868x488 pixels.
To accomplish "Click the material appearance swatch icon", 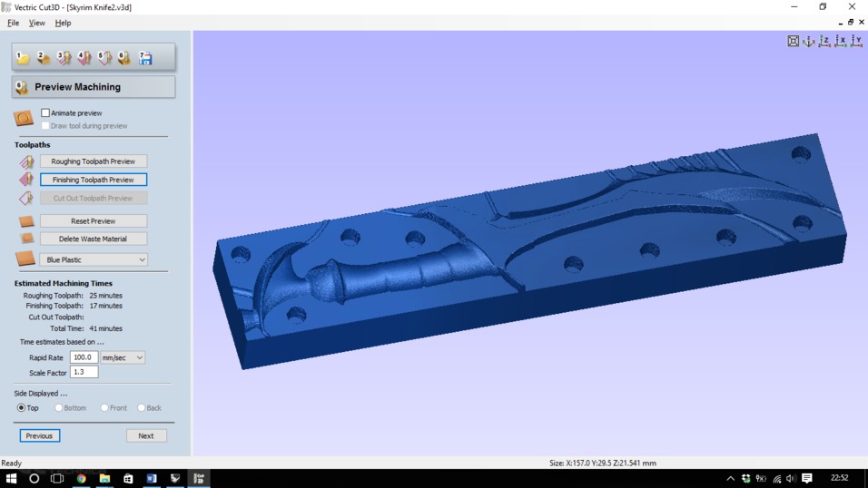I will [25, 259].
